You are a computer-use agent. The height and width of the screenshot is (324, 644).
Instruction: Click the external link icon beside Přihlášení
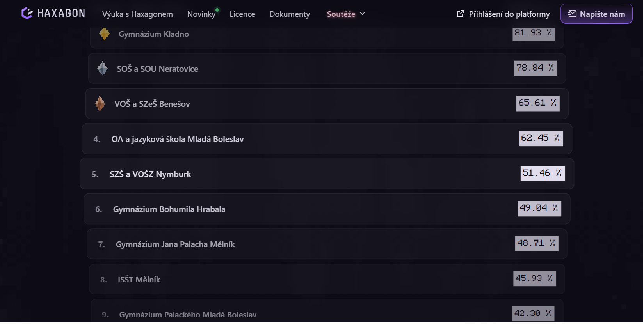point(461,14)
